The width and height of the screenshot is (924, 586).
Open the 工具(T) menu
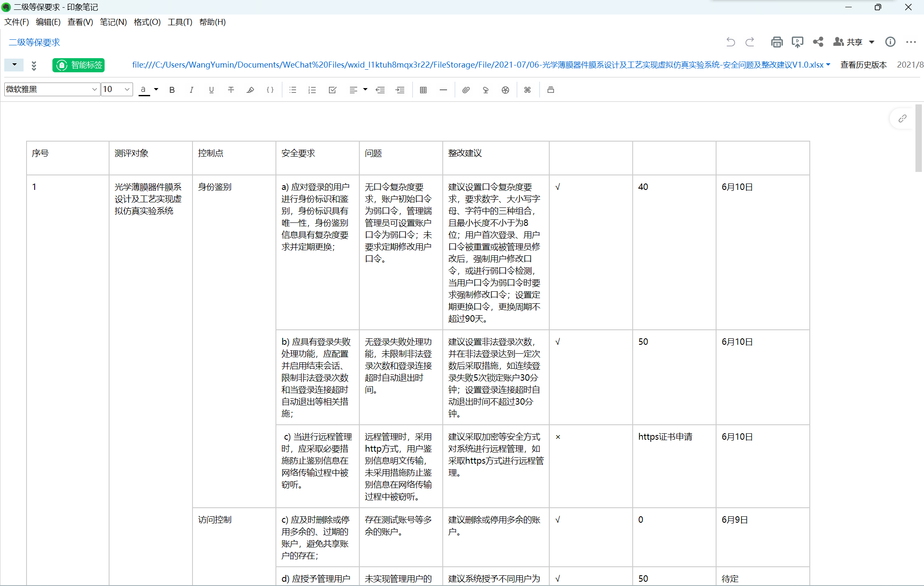(x=180, y=22)
